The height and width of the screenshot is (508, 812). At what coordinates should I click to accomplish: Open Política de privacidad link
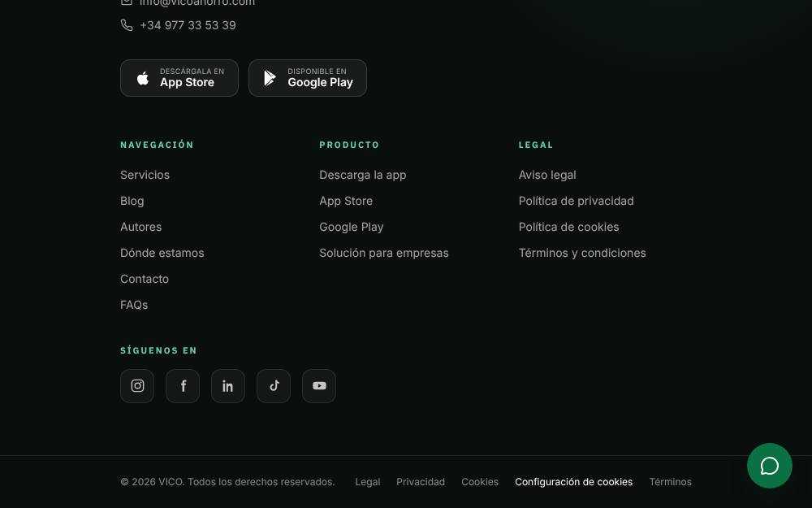click(x=576, y=201)
